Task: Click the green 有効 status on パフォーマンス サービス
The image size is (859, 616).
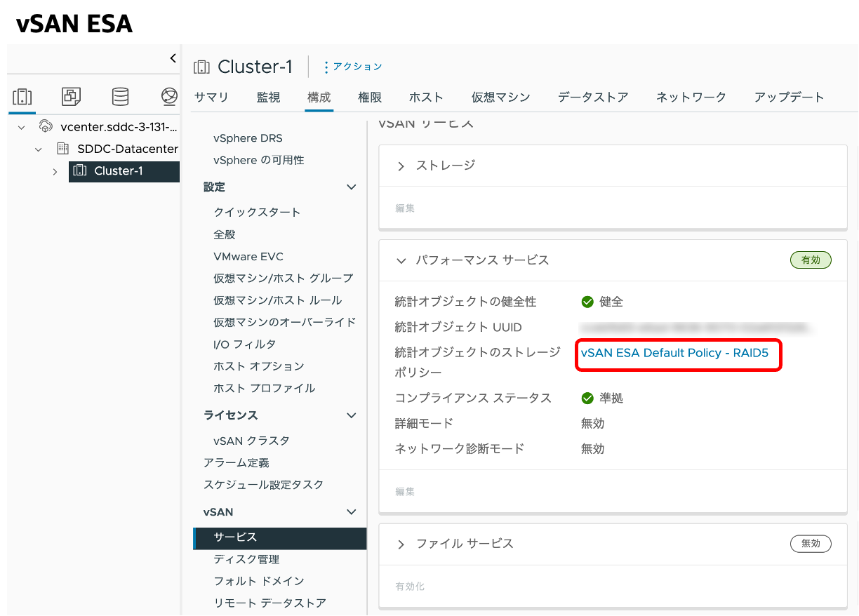Action: pos(811,260)
